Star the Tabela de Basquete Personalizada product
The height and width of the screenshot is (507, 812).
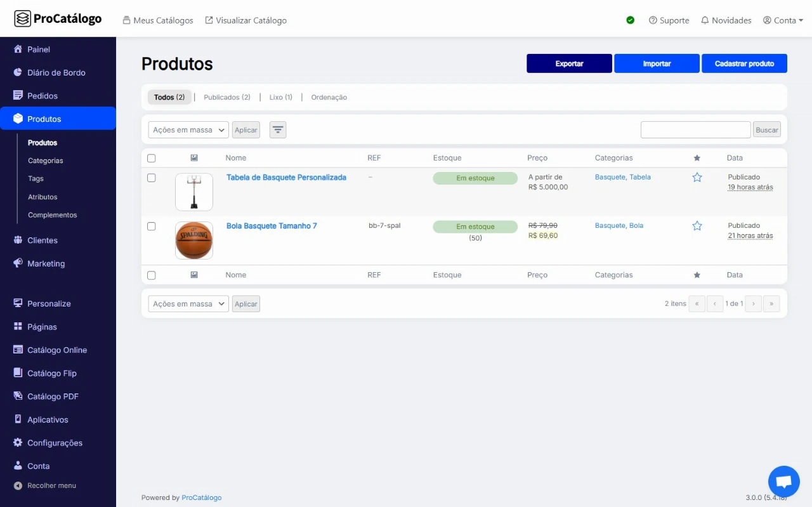pos(697,178)
